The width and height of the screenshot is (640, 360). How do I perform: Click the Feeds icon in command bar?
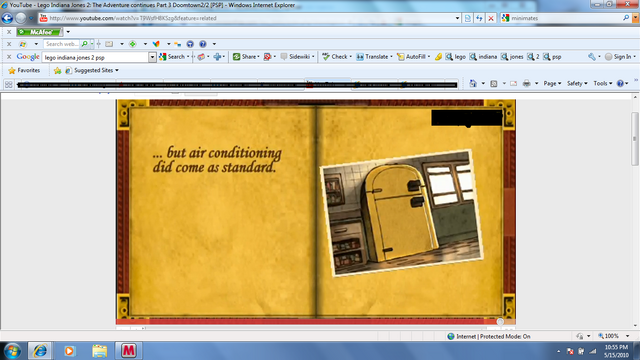pyautogui.click(x=493, y=83)
